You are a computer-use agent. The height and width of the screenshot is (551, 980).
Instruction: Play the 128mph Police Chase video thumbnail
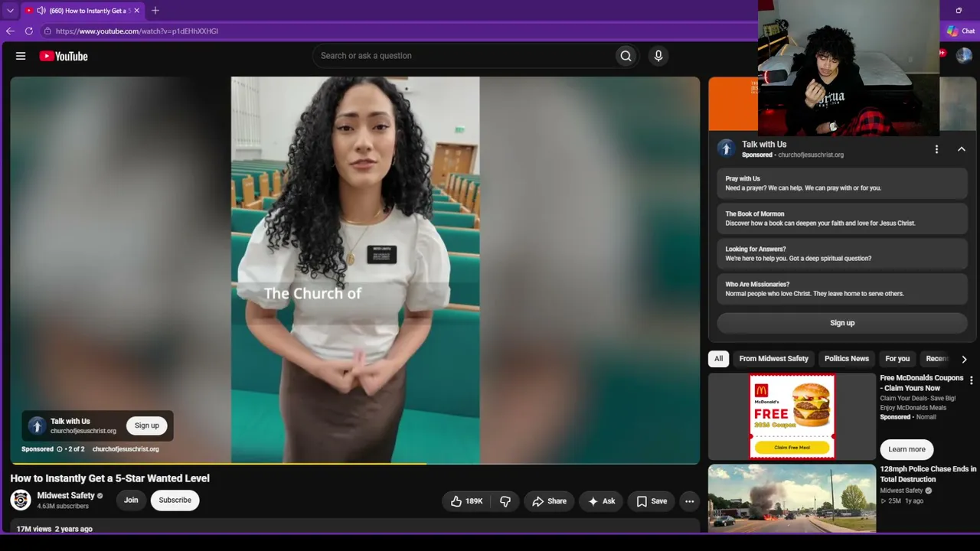pyautogui.click(x=792, y=497)
